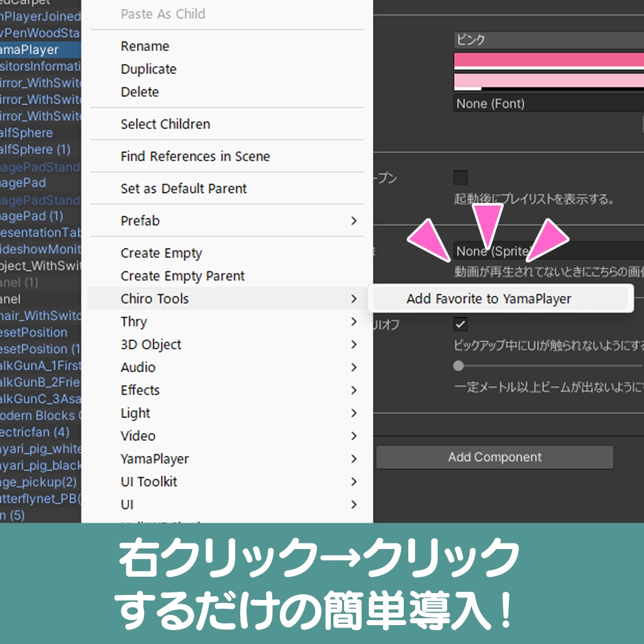Open the ピンク color theme dropdown
This screenshot has width=644, height=644.
[x=548, y=40]
